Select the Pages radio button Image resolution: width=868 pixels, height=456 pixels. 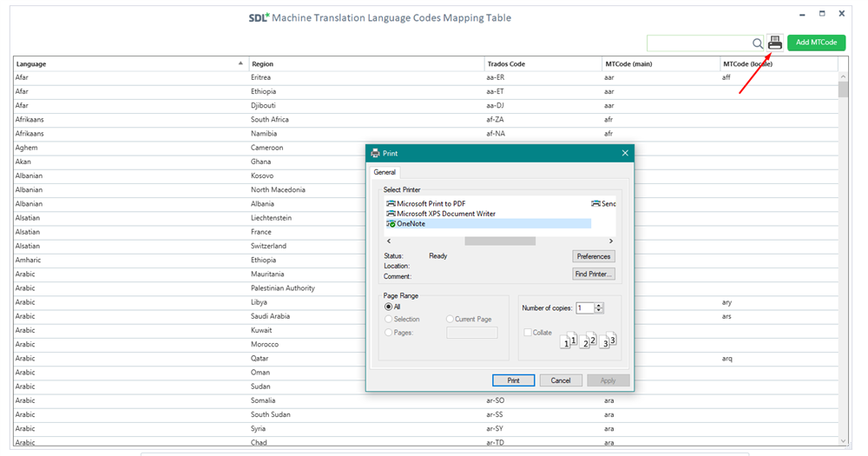tap(388, 333)
